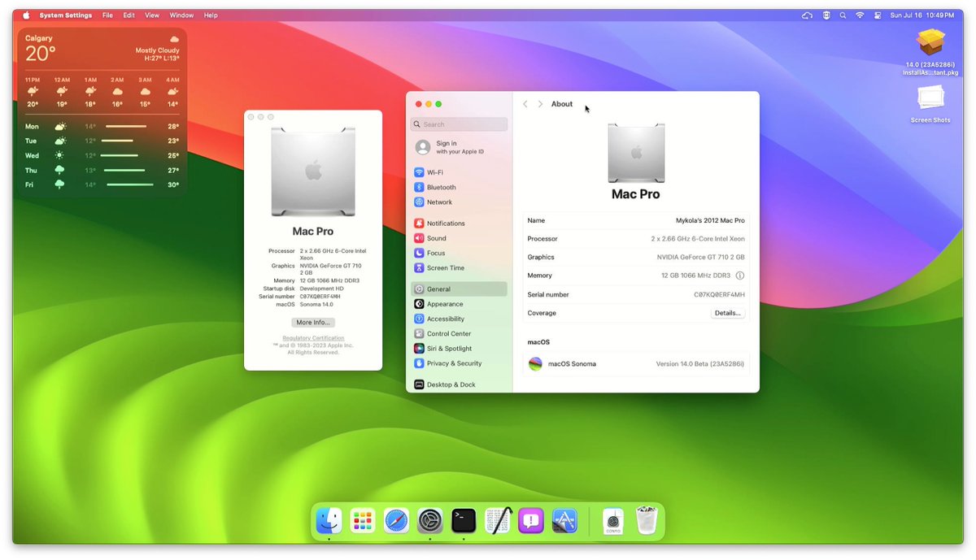Click Friday's forecast row in Weather
The height and width of the screenshot is (560, 976).
[x=102, y=184]
